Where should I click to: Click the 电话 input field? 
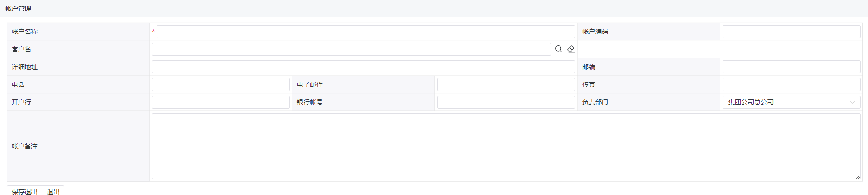coord(221,84)
